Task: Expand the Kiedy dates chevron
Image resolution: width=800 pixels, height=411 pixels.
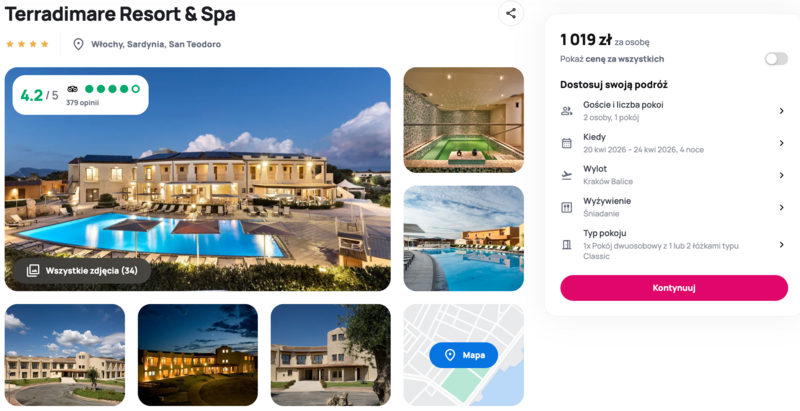Action: pos(781,143)
